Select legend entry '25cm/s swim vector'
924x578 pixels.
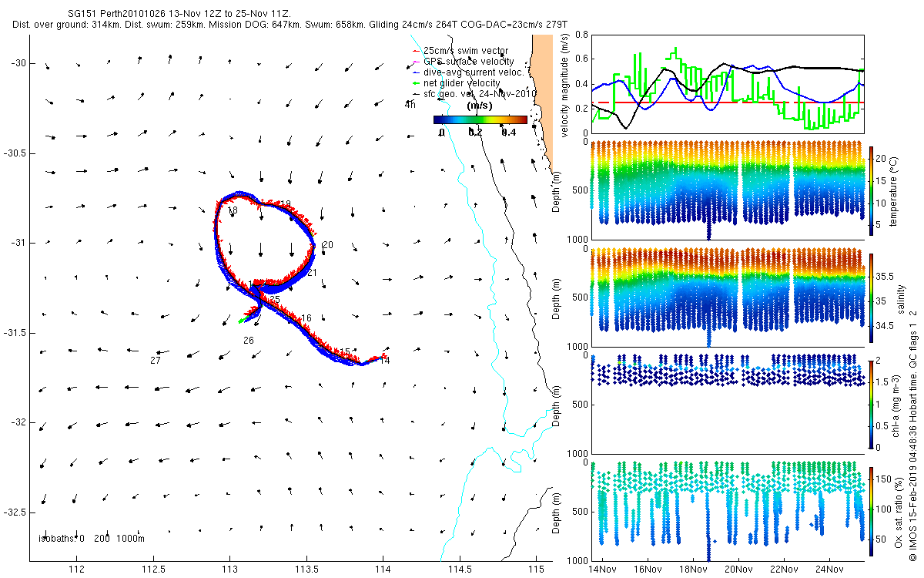pyautogui.click(x=467, y=51)
